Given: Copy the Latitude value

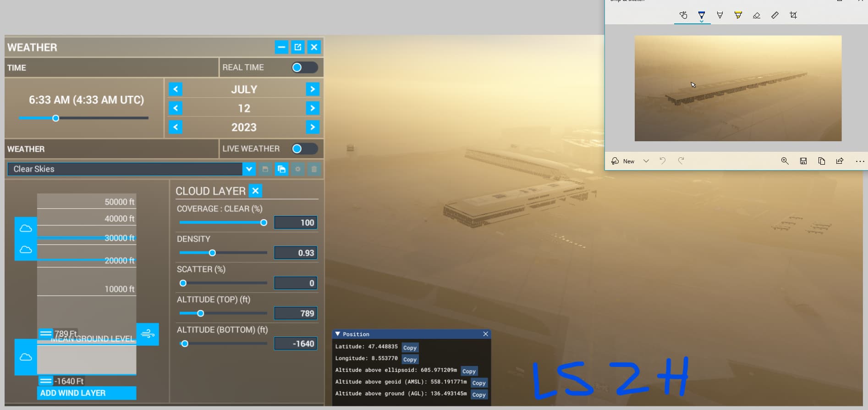Looking at the screenshot, I should [410, 348].
